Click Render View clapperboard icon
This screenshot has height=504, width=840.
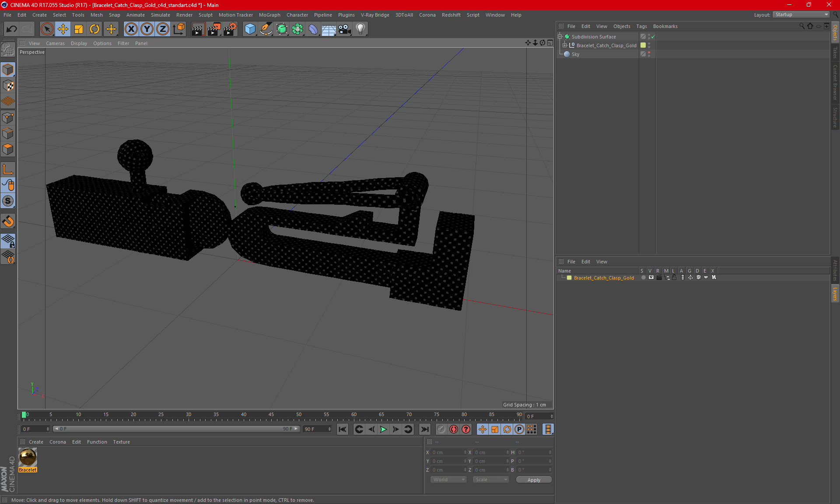pyautogui.click(x=198, y=29)
